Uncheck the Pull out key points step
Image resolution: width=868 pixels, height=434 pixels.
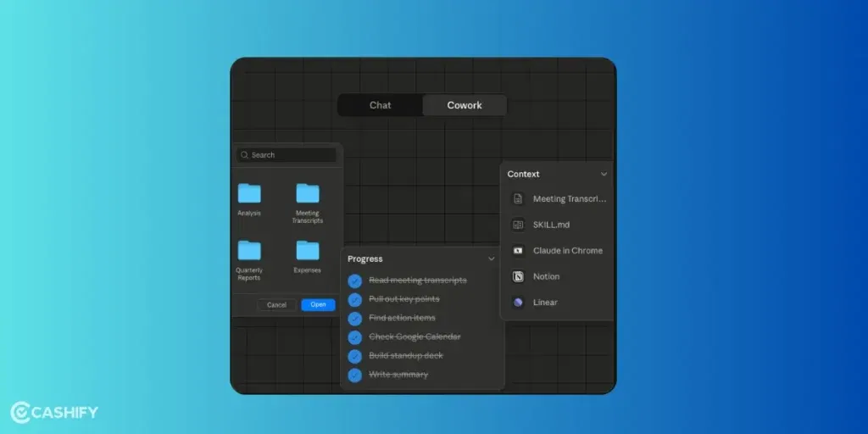pyautogui.click(x=355, y=300)
